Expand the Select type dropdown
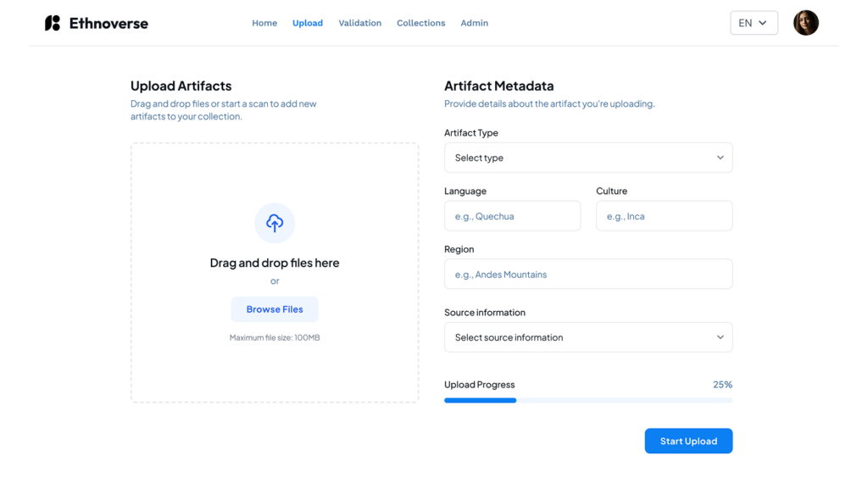Screen dimensions: 868x489 point(588,158)
